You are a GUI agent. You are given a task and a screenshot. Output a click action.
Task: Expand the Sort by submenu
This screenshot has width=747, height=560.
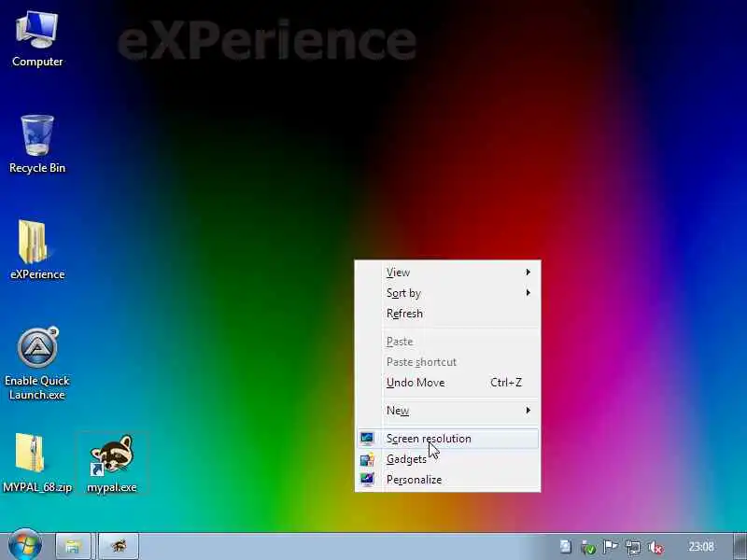pyautogui.click(x=447, y=293)
